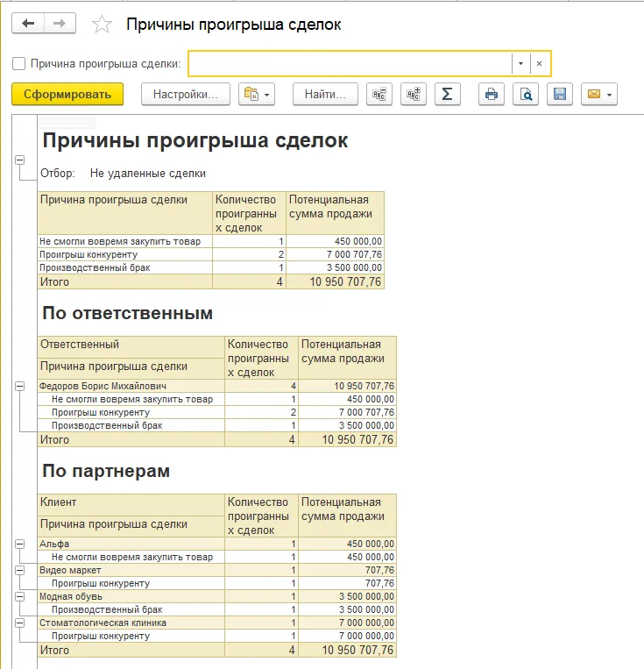Image resolution: width=644 pixels, height=669 pixels.
Task: Expand all report groups icon
Action: [x=414, y=94]
